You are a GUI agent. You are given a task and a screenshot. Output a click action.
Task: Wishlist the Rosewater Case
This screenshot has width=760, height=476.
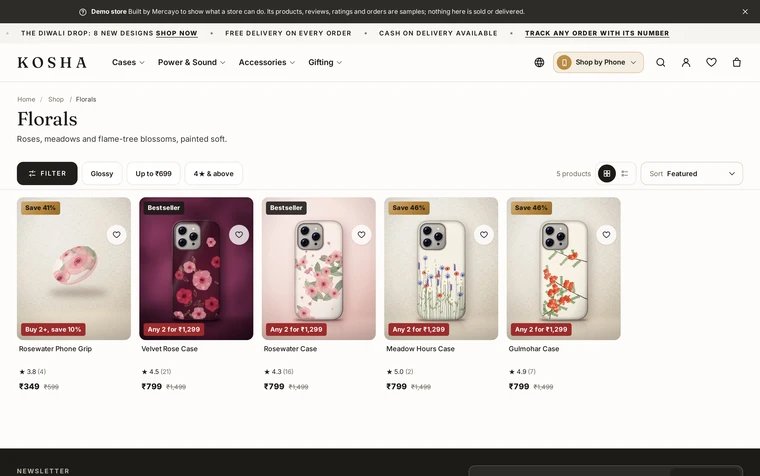[362, 235]
